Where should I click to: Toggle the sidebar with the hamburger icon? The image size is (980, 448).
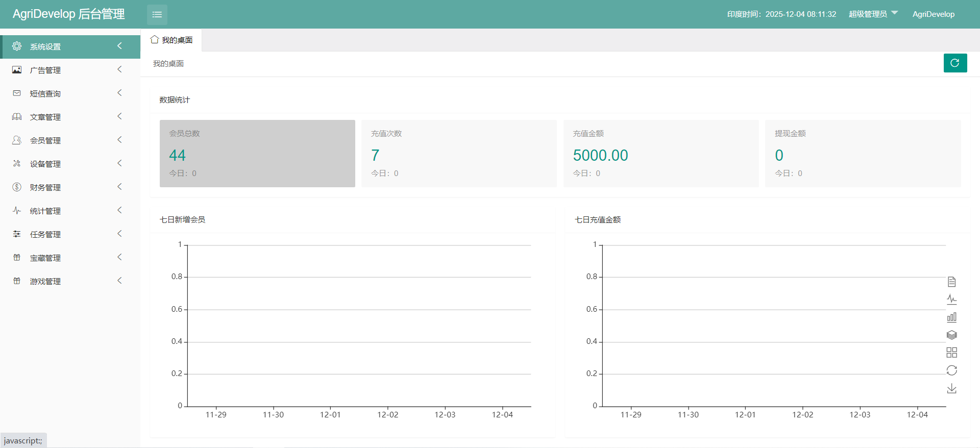click(x=157, y=14)
